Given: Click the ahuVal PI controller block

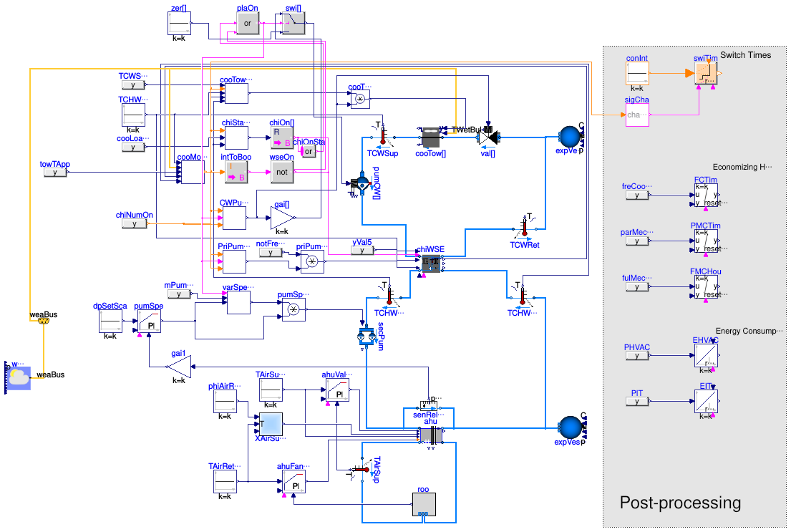Looking at the screenshot, I should tap(337, 390).
